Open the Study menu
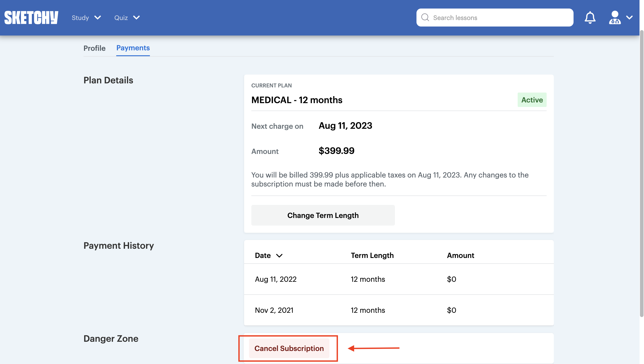This screenshot has width=644, height=364. coord(80,18)
